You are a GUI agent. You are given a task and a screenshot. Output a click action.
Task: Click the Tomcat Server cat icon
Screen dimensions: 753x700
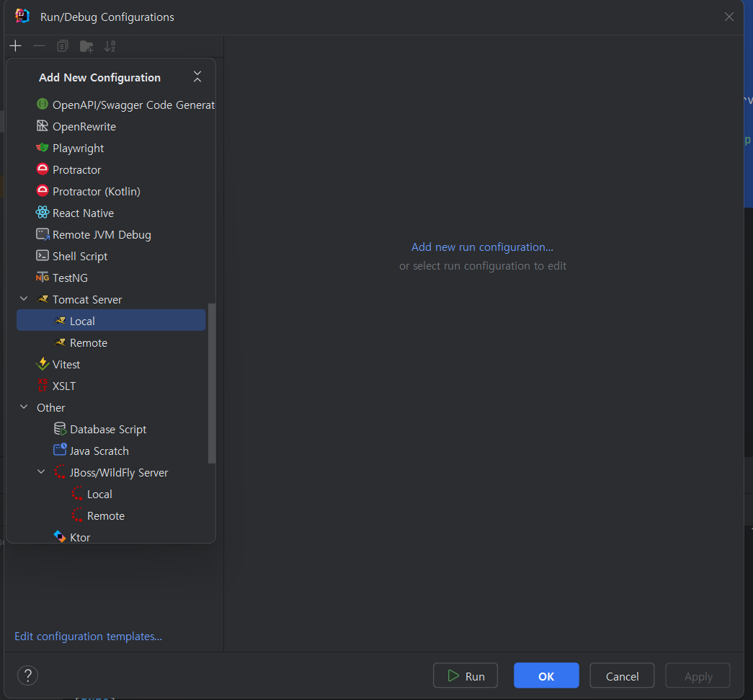tap(43, 299)
